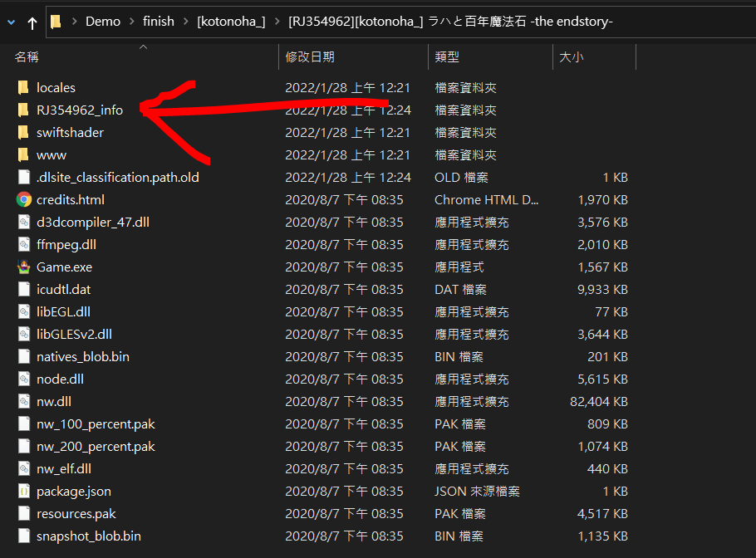This screenshot has height=558, width=756.
Task: Click the nw_100_percent.pak file icon
Action: 23,423
